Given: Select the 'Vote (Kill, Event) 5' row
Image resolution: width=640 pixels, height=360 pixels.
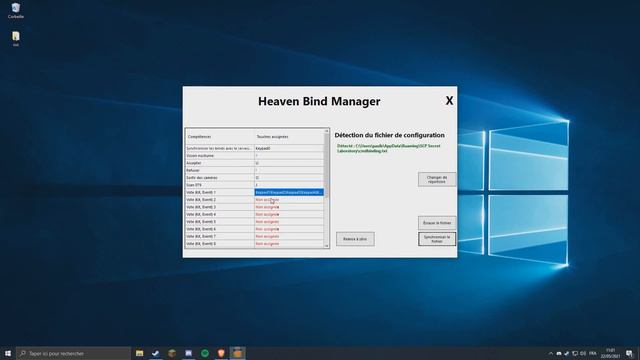Looking at the screenshot, I should point(255,222).
